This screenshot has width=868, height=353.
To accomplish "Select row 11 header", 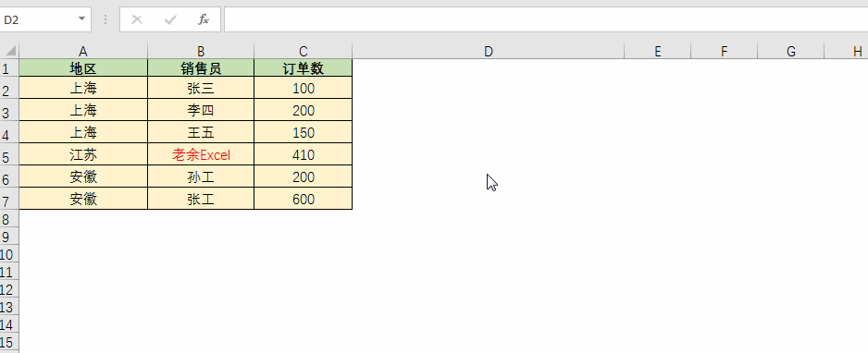I will [9, 272].
